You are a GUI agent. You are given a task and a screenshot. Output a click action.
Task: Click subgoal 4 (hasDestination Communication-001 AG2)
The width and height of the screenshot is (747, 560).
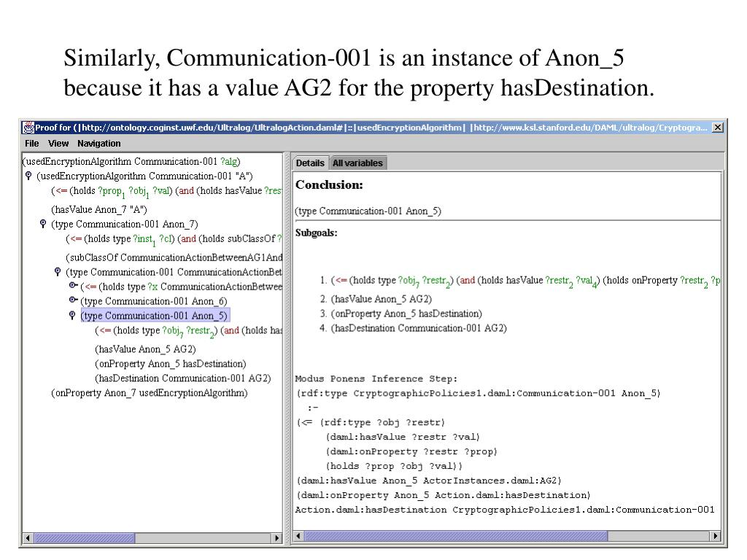(419, 328)
